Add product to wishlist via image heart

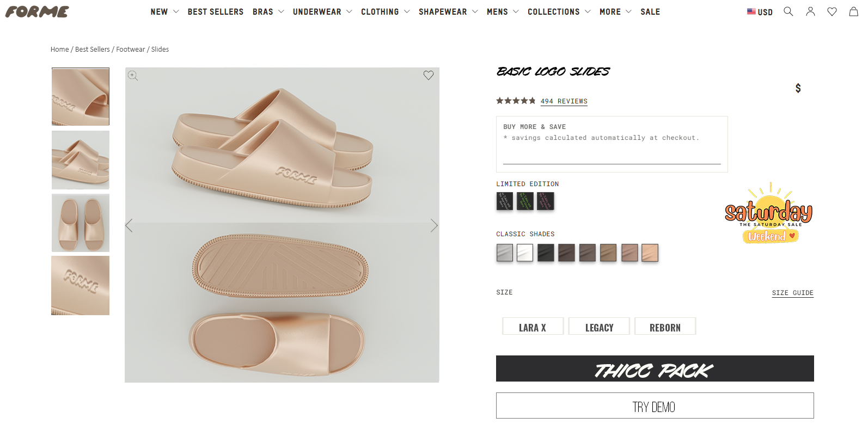(x=429, y=76)
